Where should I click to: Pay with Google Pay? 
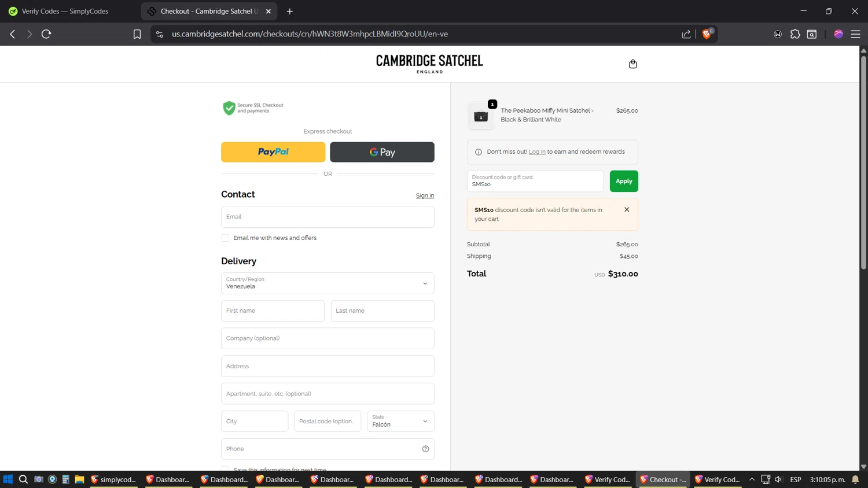(382, 152)
